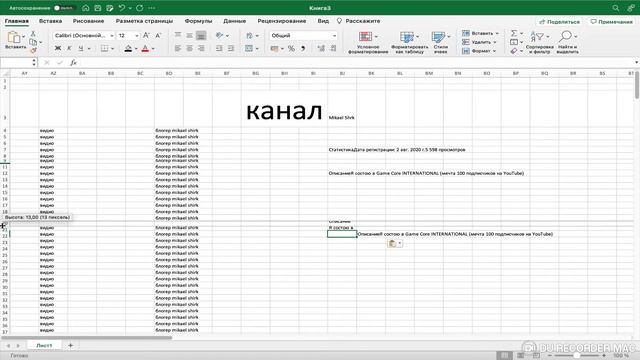Toggle align text right
This screenshot has width=640, height=360.
click(x=201, y=49)
